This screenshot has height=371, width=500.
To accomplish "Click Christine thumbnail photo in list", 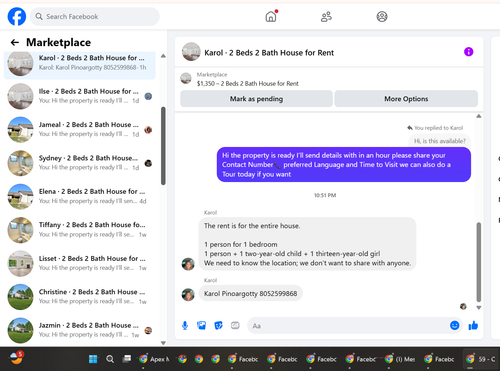I will [x=21, y=297].
